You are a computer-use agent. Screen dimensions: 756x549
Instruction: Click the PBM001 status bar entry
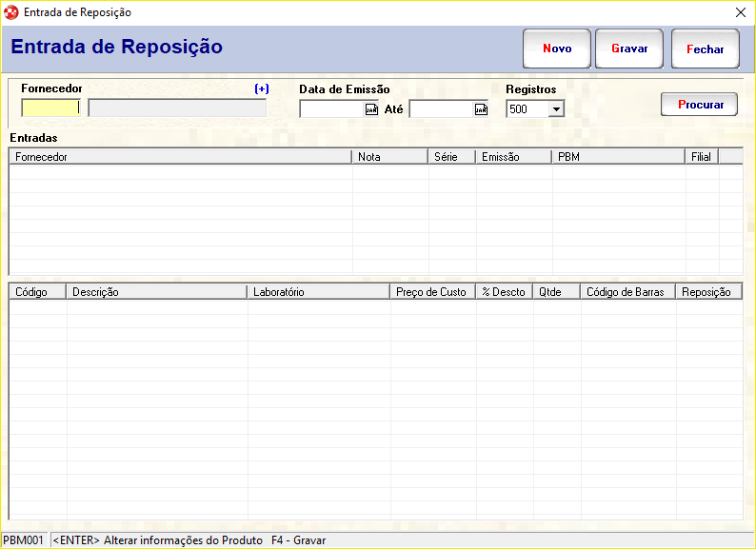click(x=24, y=540)
